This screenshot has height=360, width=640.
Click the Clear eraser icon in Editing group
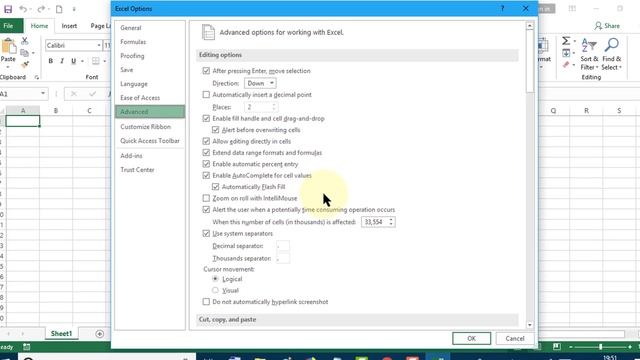(x=566, y=65)
